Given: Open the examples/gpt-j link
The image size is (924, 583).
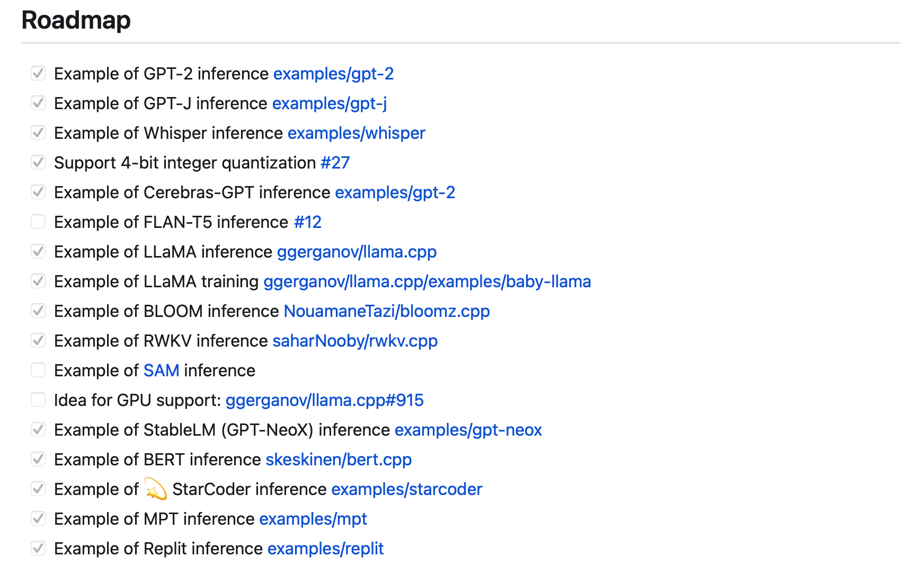Looking at the screenshot, I should 329,103.
